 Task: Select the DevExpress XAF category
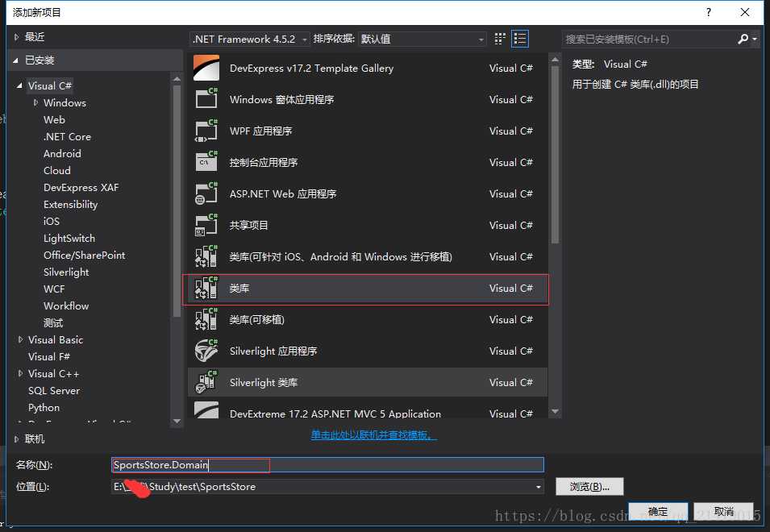(x=81, y=188)
